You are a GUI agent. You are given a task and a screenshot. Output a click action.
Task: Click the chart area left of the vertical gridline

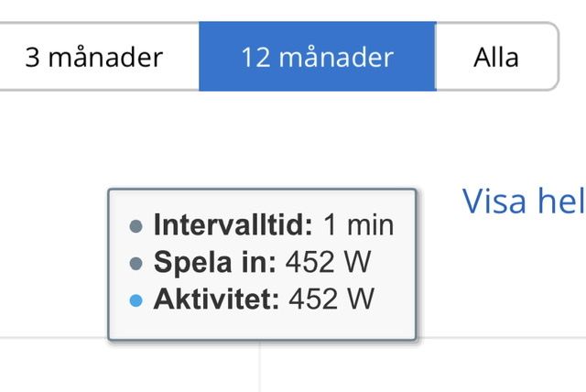[x=128, y=366]
